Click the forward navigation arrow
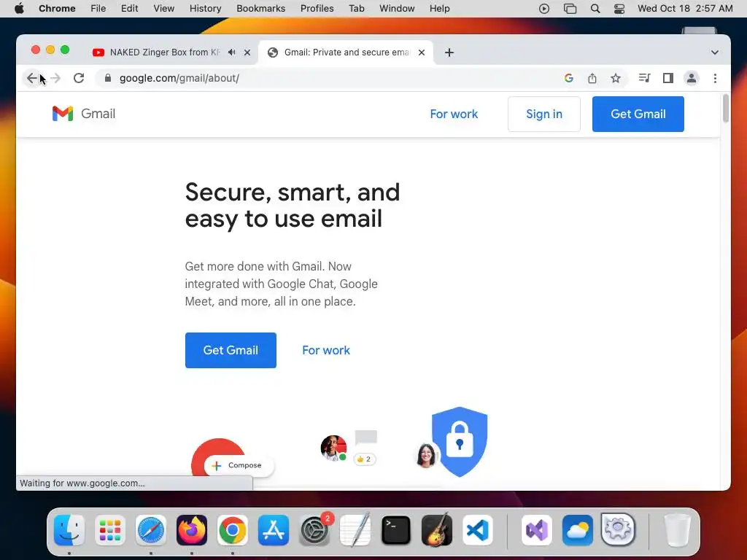This screenshot has height=560, width=747. pos(55,78)
